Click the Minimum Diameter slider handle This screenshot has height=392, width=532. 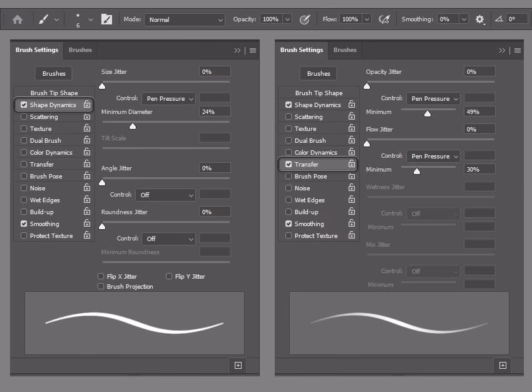[133, 126]
